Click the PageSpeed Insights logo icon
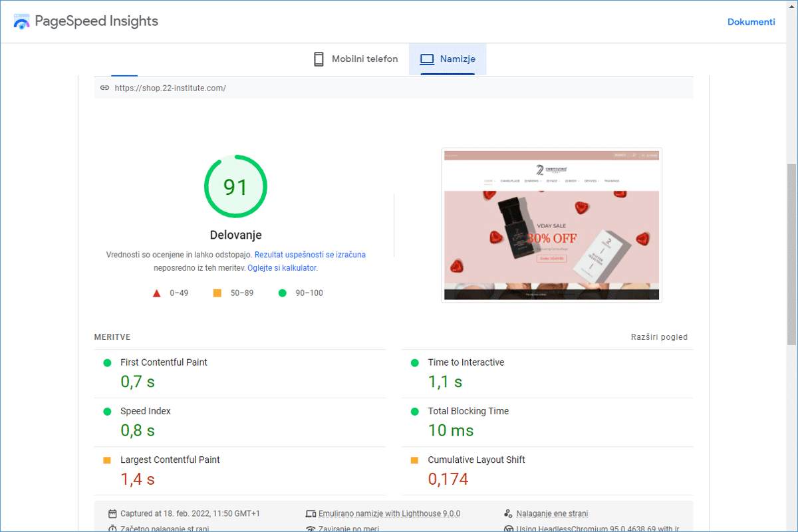 [x=22, y=21]
